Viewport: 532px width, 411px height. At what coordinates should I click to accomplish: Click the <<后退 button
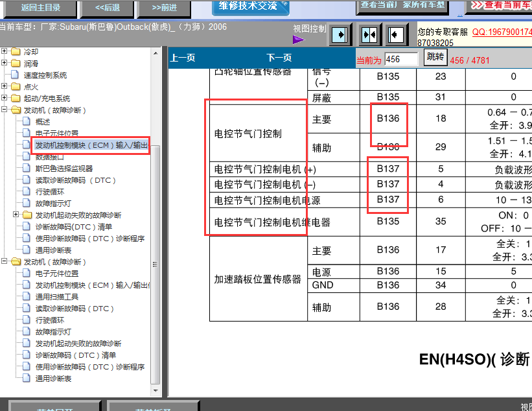[107, 8]
